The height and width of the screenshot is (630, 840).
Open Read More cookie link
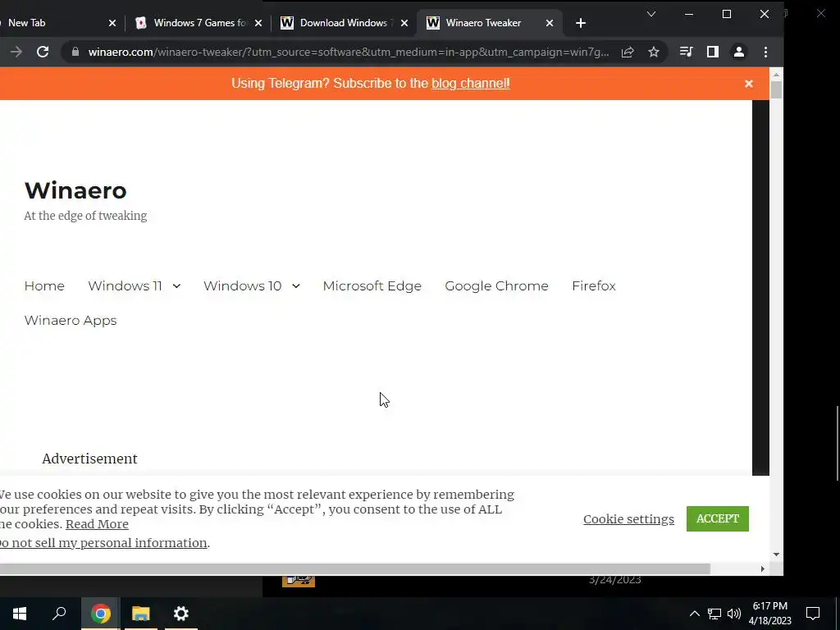click(97, 524)
